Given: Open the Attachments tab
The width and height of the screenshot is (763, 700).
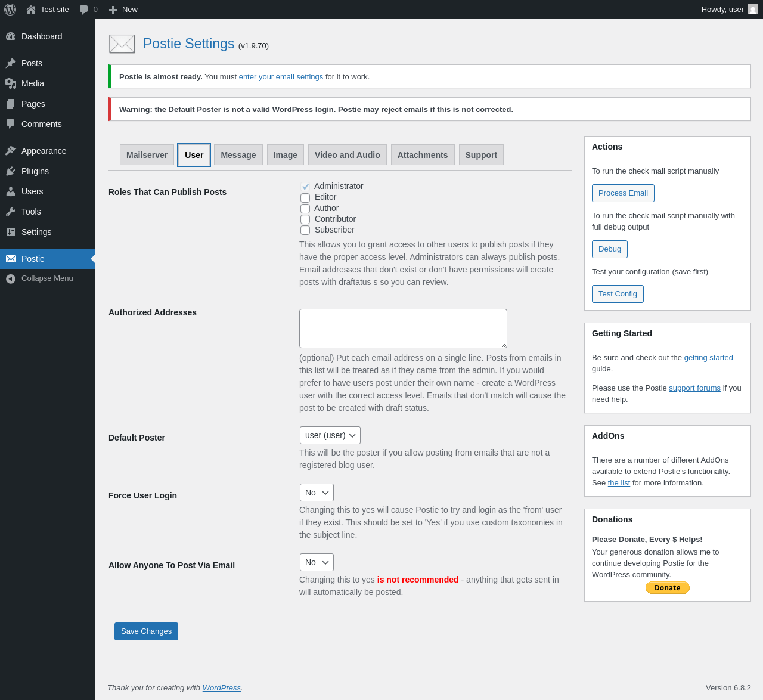Looking at the screenshot, I should pos(423,155).
